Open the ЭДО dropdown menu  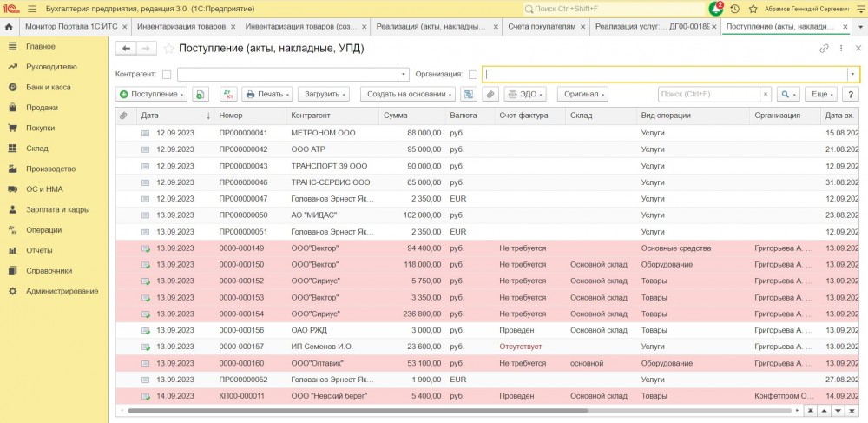tap(525, 94)
